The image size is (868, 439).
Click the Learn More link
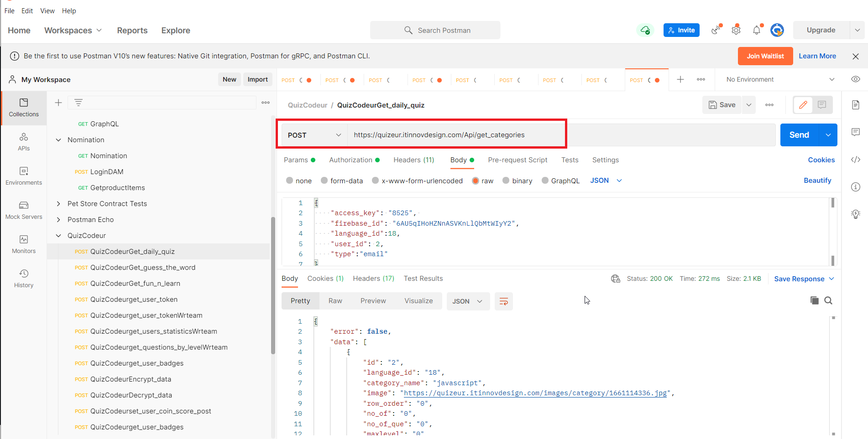click(x=817, y=56)
